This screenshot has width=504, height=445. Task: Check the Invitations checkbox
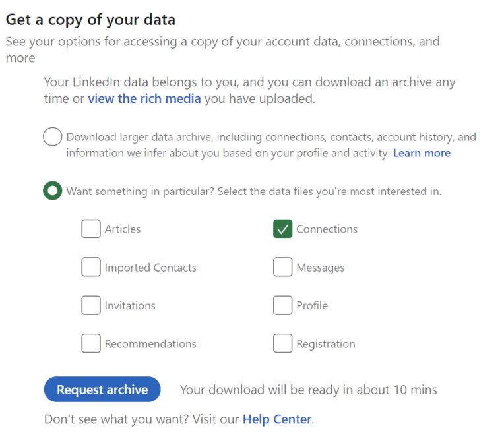pos(91,305)
